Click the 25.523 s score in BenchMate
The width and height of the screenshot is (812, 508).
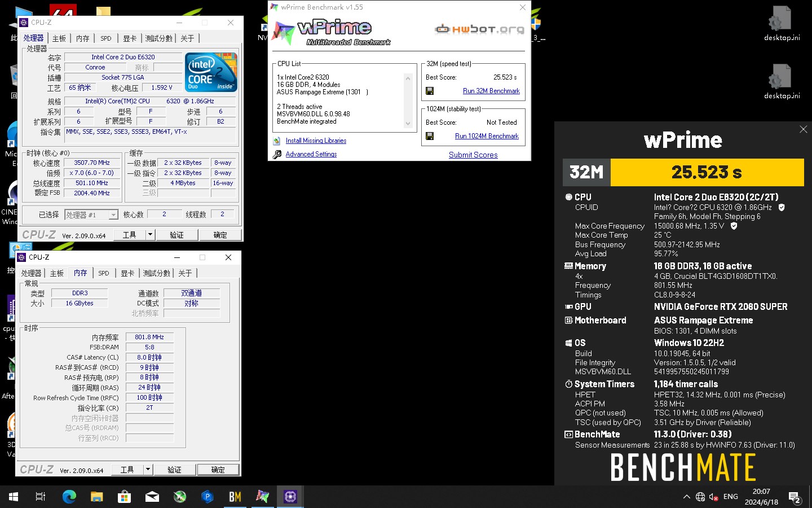(x=707, y=172)
